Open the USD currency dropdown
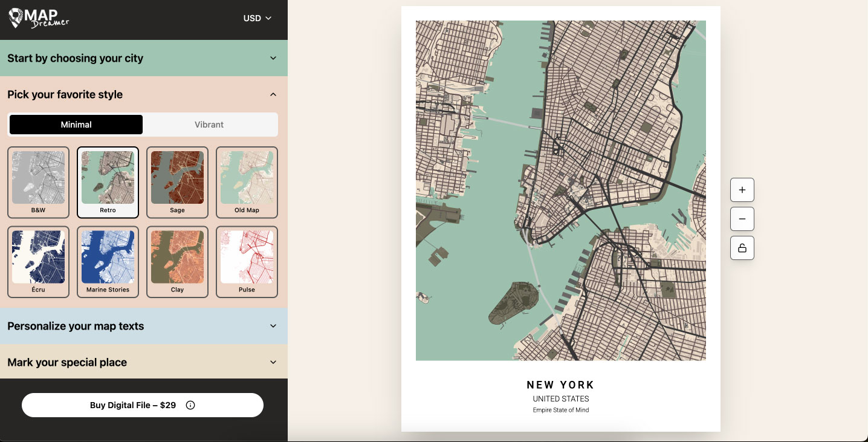This screenshot has width=868, height=442. [x=257, y=18]
